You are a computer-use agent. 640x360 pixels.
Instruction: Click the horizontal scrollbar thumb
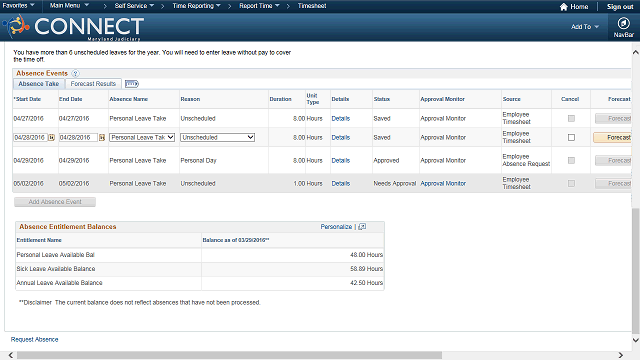(x=229, y=355)
